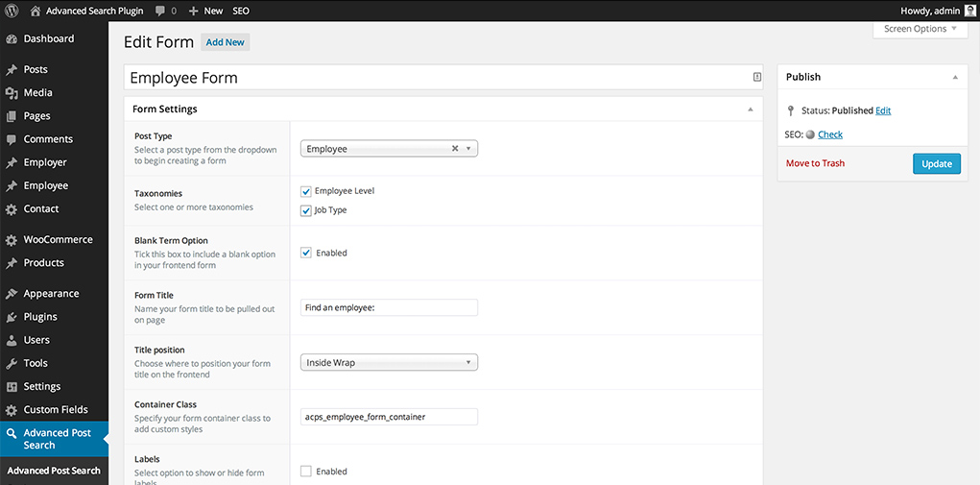Open the Howdy, admin menu
980x485 pixels.
[938, 11]
